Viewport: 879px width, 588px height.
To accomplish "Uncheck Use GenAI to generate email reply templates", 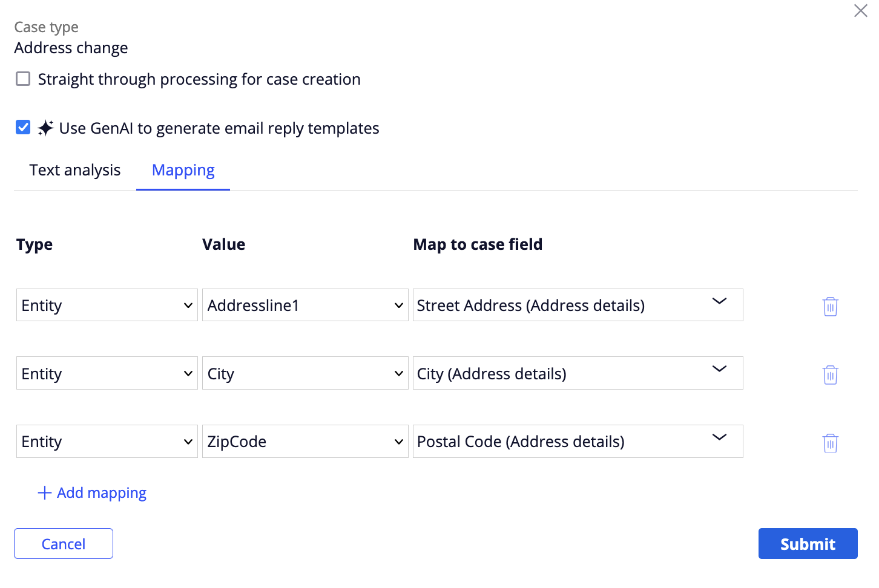I will pos(23,128).
